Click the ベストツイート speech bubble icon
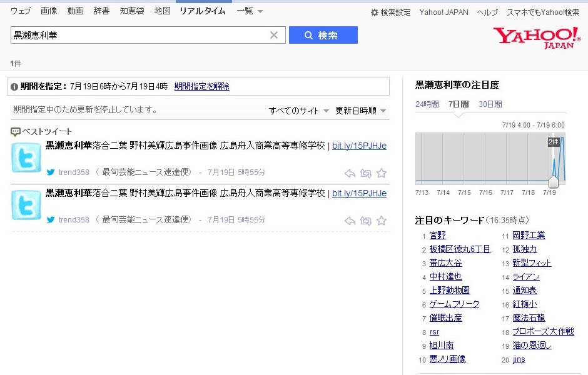Viewport: 588px width, 375px height. click(x=16, y=131)
